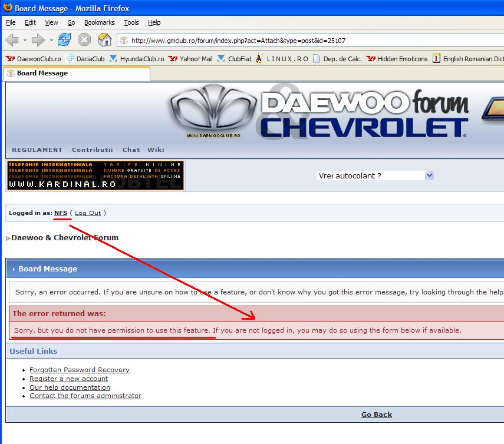Open the NFS user profile link
Viewport: 504px width, 444px height.
pos(61,213)
